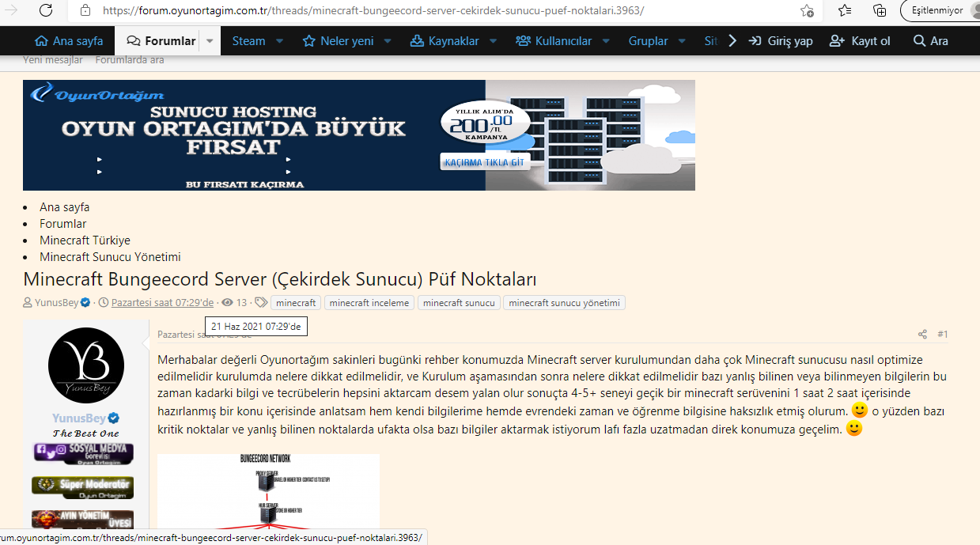Open the Kullanıcılar navigation item
Viewport: 980px width, 545px height.
pyautogui.click(x=554, y=41)
